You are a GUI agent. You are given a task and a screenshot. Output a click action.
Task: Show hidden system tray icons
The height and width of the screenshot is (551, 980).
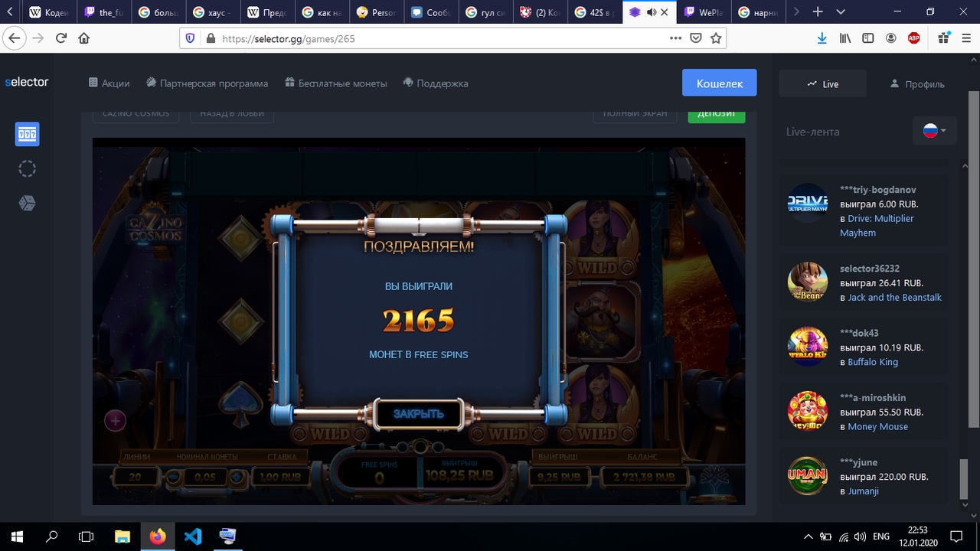coord(808,536)
